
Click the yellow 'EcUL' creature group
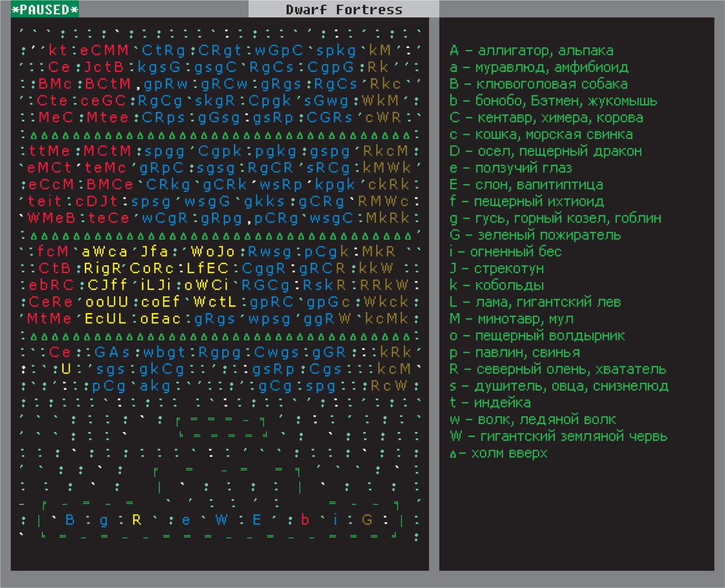pos(105,318)
